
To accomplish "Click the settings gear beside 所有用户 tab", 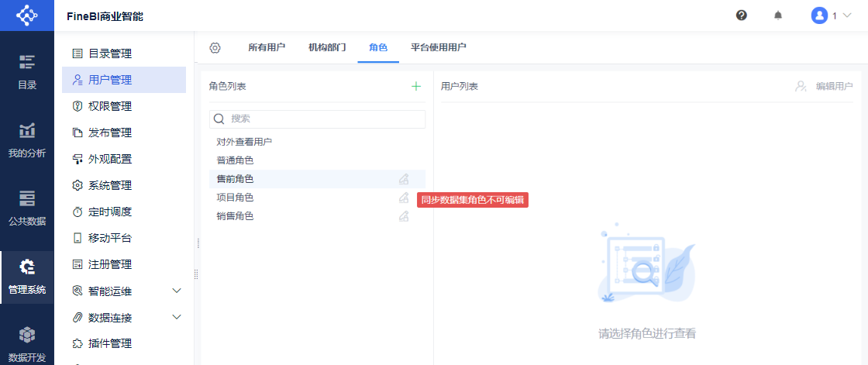I will pyautogui.click(x=215, y=47).
